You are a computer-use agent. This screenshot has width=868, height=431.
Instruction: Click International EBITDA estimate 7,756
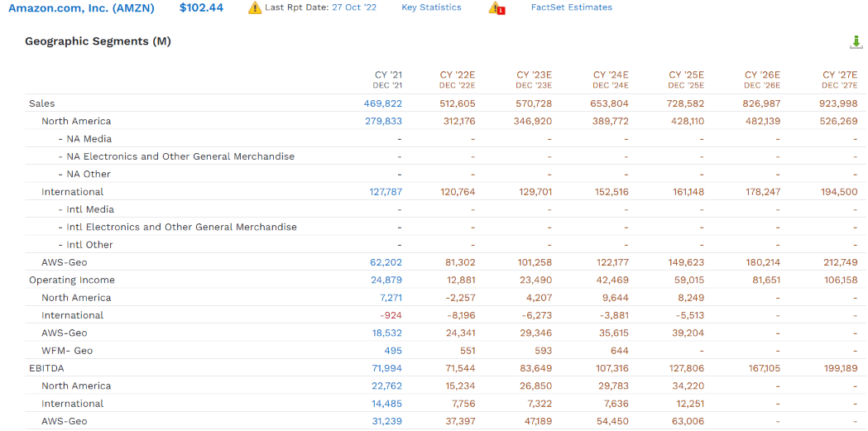463,404
